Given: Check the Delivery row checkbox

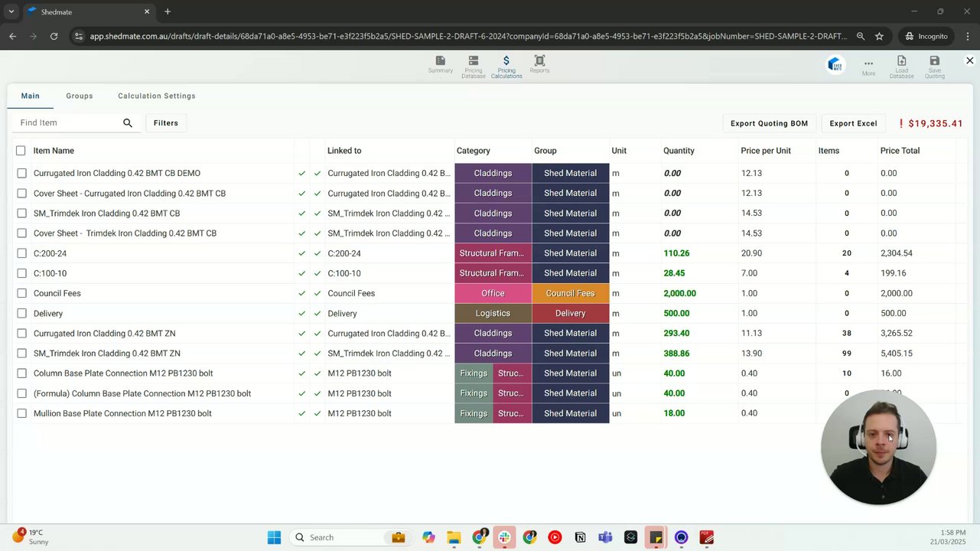Looking at the screenshot, I should tap(21, 314).
